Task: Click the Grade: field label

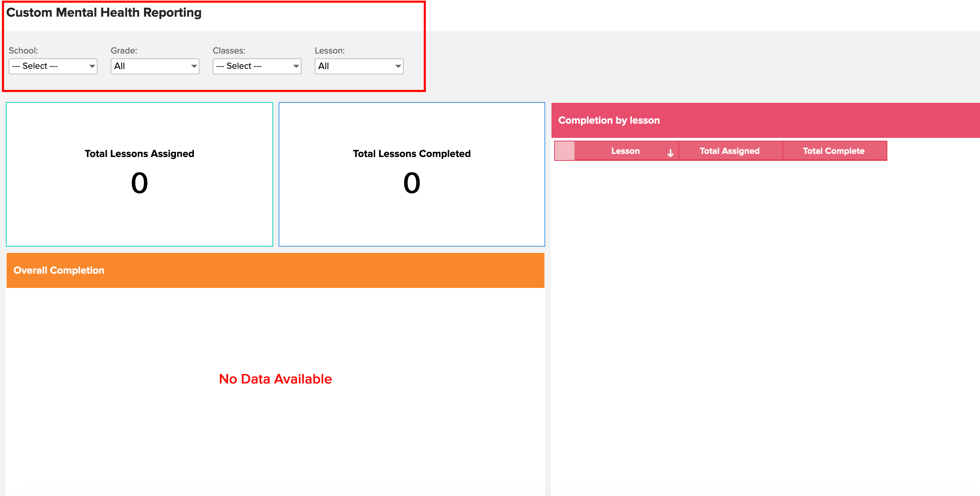Action: 124,51
